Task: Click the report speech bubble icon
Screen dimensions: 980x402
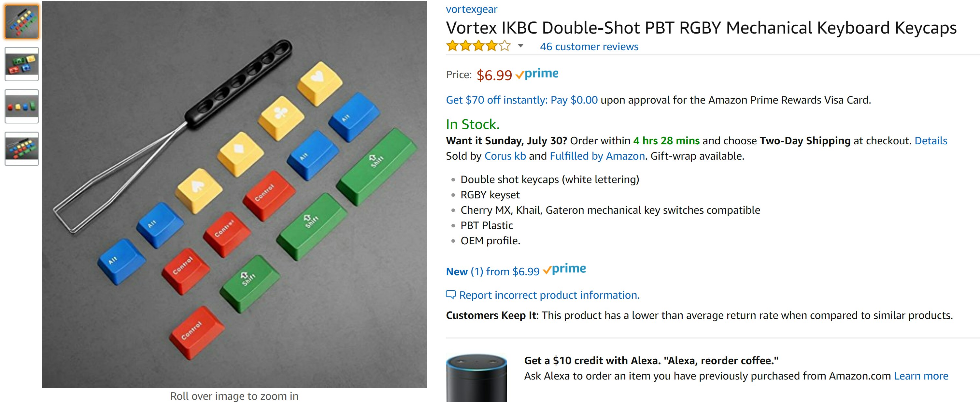Action: tap(450, 294)
